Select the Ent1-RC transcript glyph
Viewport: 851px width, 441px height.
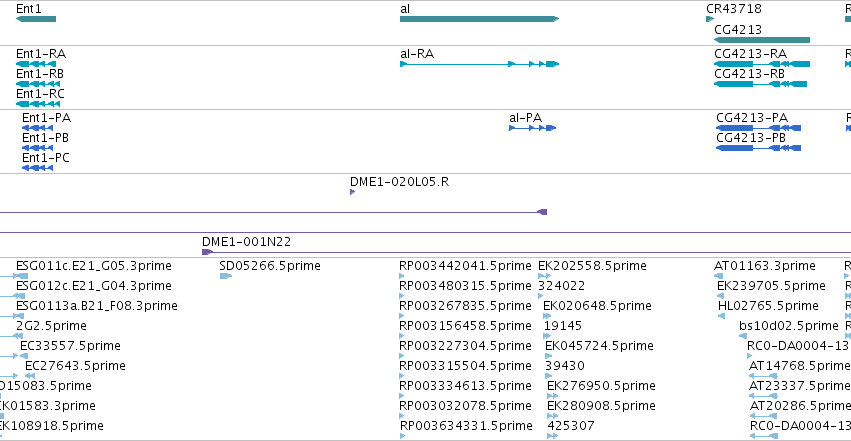pyautogui.click(x=38, y=104)
